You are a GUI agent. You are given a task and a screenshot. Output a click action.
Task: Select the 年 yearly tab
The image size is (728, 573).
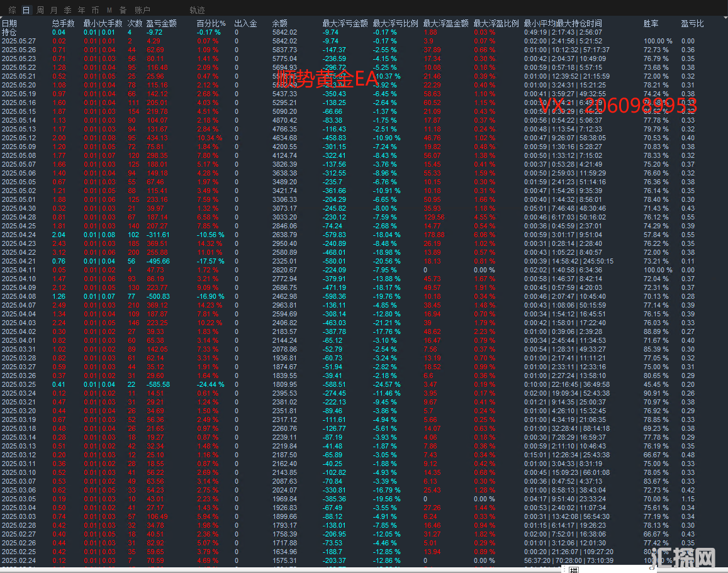pos(82,9)
